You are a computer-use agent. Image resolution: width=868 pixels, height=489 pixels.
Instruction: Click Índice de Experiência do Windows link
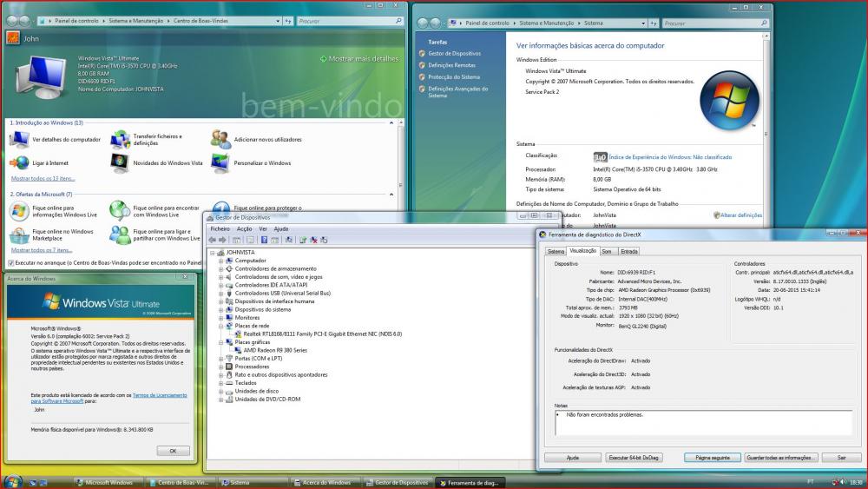670,157
